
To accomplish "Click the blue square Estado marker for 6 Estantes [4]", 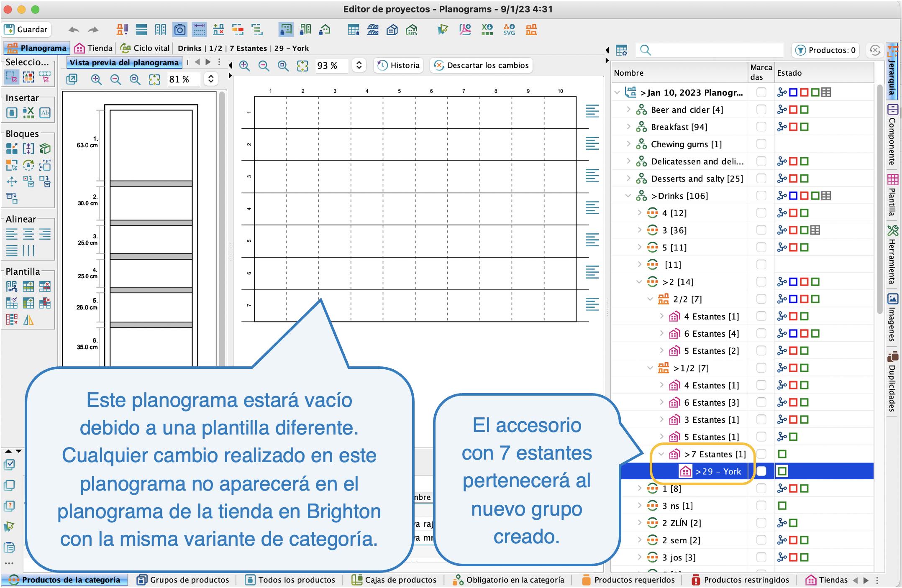I will click(x=793, y=334).
